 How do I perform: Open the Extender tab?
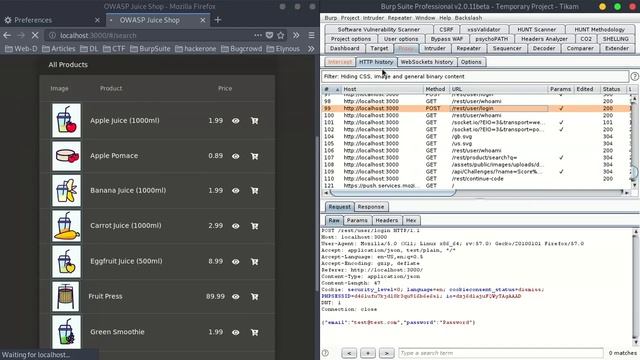click(x=617, y=48)
